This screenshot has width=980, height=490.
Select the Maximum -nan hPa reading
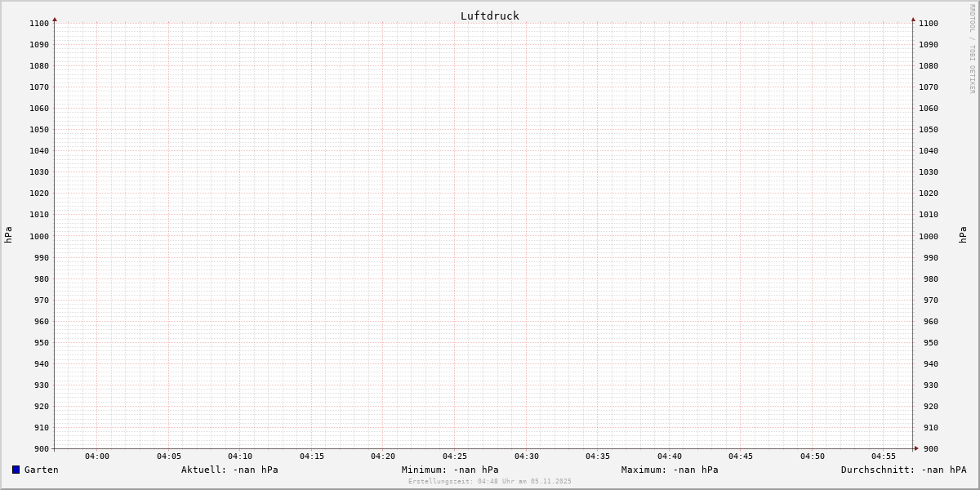[x=670, y=470]
